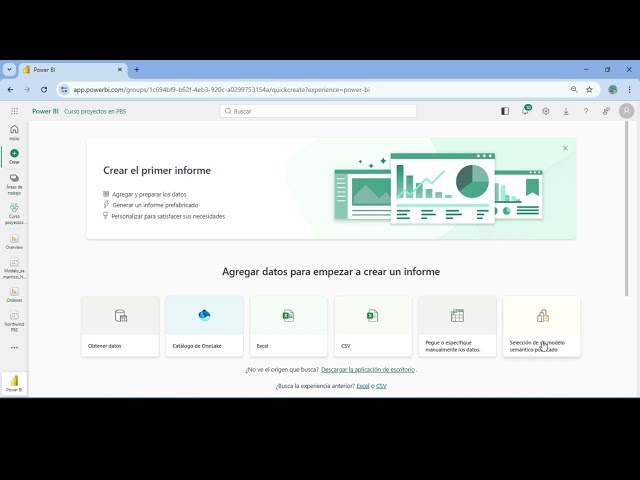Image resolution: width=640 pixels, height=480 pixels.
Task: Open the Chrome three-dot menu
Action: (629, 89)
